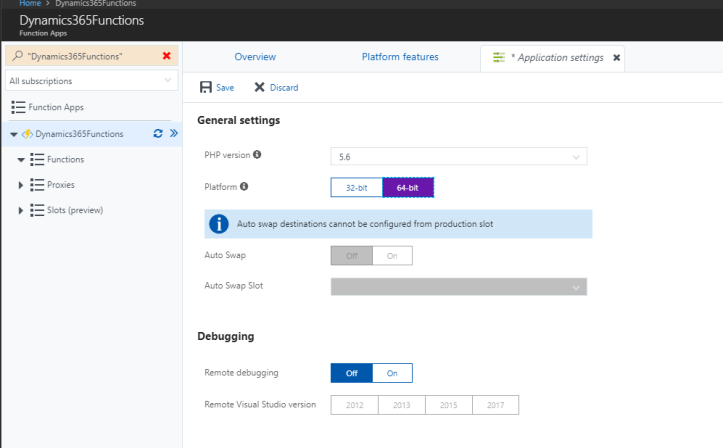This screenshot has height=448, width=723.
Task: Click the Slots (preview) list icon
Action: (37, 210)
